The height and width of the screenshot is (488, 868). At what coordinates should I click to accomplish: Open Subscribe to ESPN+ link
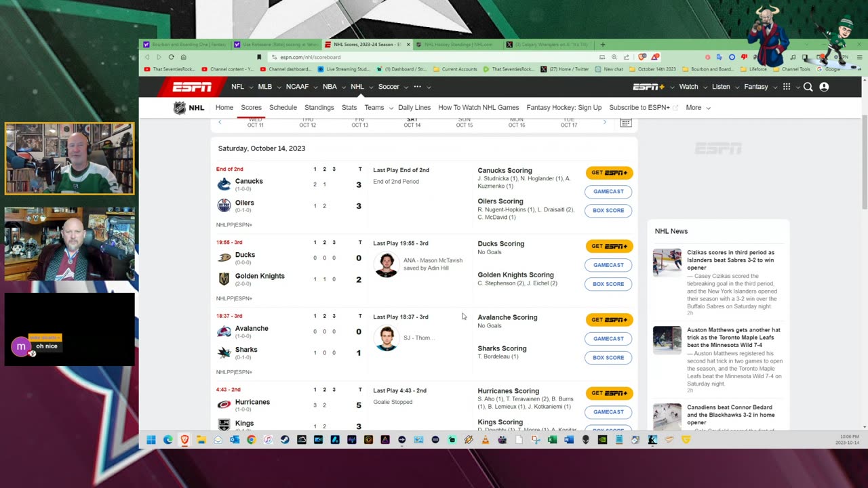[643, 108]
